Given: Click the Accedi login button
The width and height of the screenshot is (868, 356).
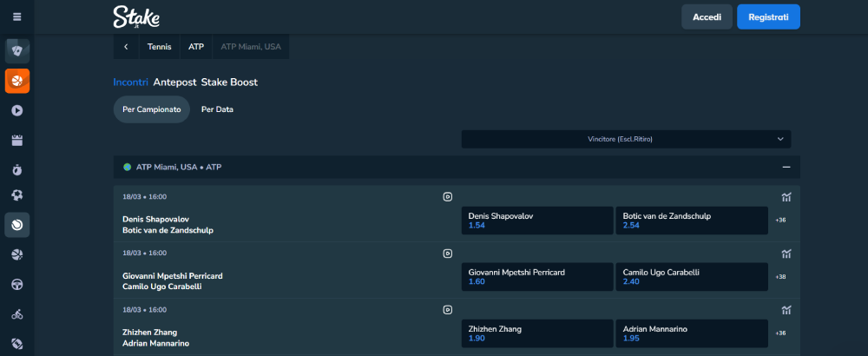Looking at the screenshot, I should tap(707, 17).
